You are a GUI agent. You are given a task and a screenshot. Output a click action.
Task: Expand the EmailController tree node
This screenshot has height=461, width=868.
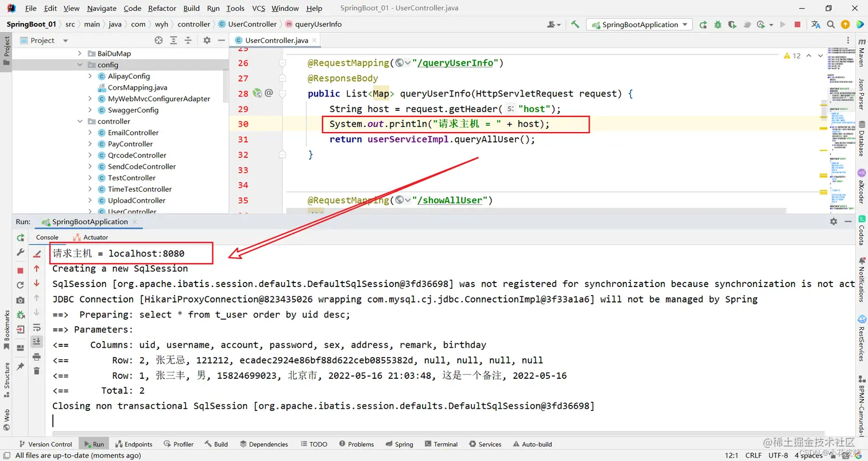[90, 133]
